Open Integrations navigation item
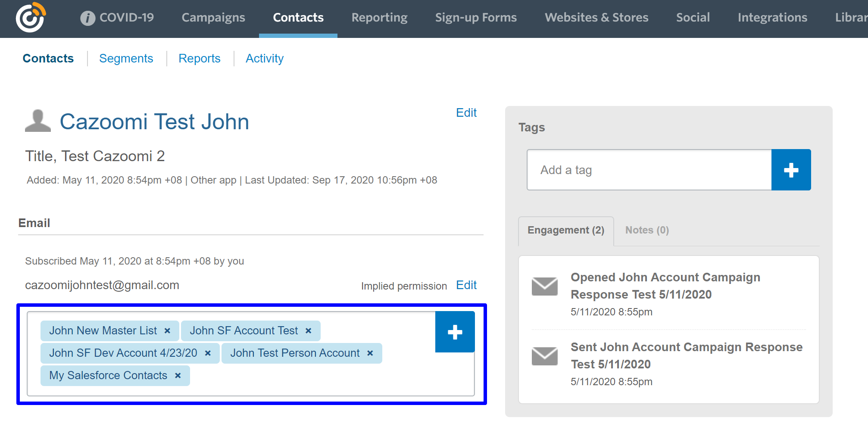The image size is (868, 430). point(772,17)
